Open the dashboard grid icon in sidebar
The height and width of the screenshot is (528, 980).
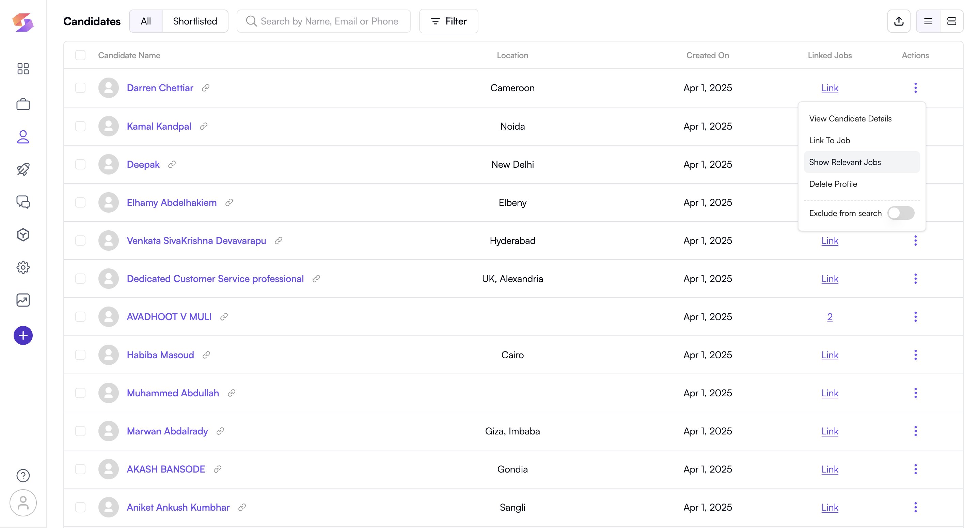tap(23, 68)
